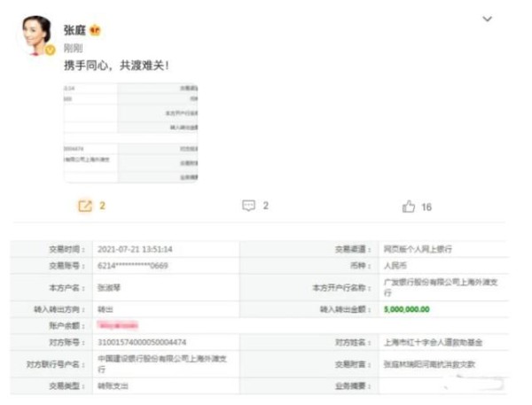
Task: Open the repost/share icon under the post
Action: click(x=85, y=206)
